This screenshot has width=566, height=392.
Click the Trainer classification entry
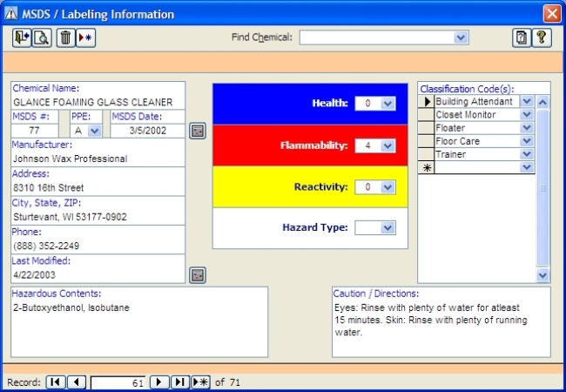(477, 154)
